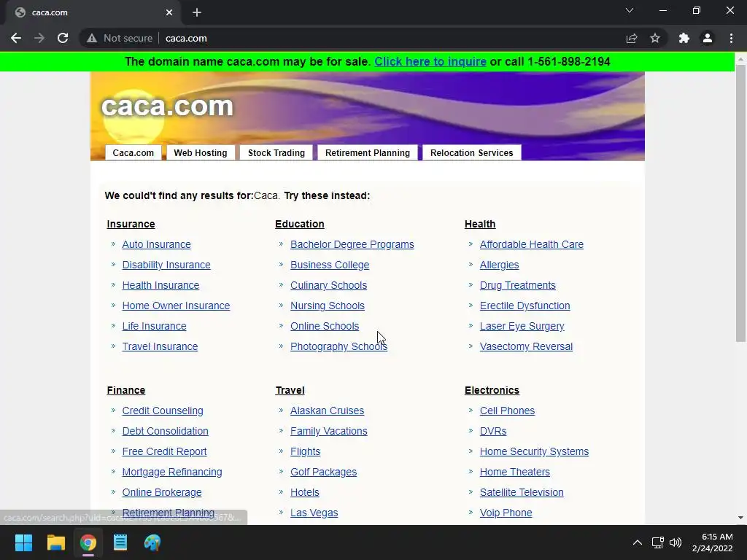Select the Caca.com navigation tab
Screen dimensions: 747x560
tap(133, 153)
